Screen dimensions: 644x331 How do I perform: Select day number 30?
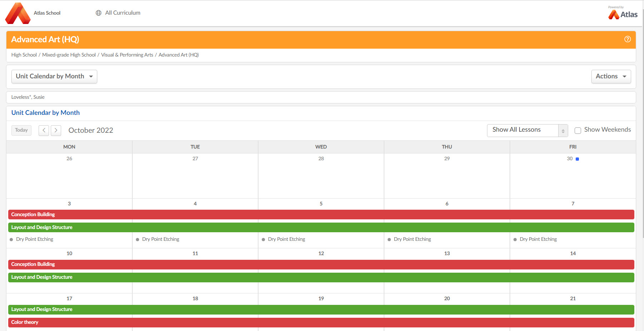click(570, 159)
